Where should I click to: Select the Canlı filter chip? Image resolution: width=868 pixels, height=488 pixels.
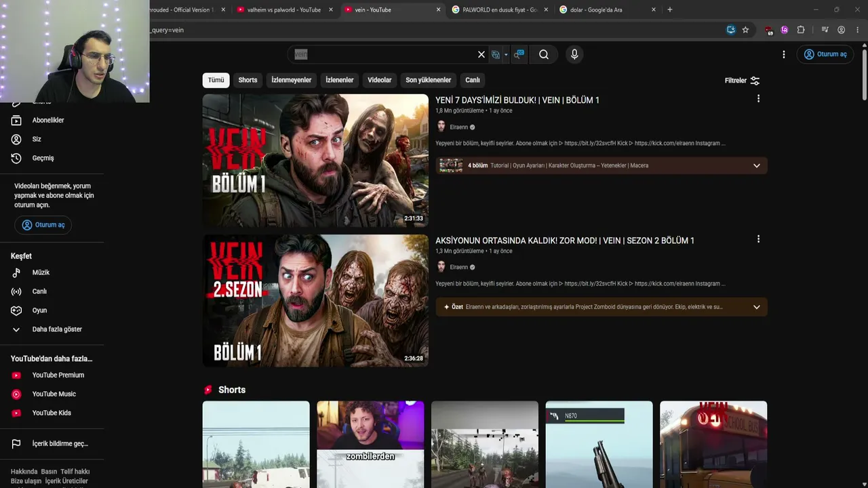tap(473, 80)
